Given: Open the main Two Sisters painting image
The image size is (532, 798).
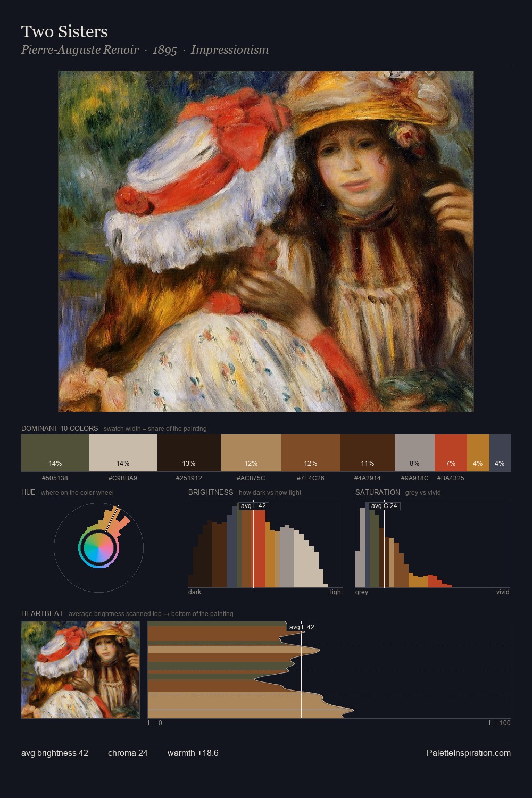Looking at the screenshot, I should 266,242.
